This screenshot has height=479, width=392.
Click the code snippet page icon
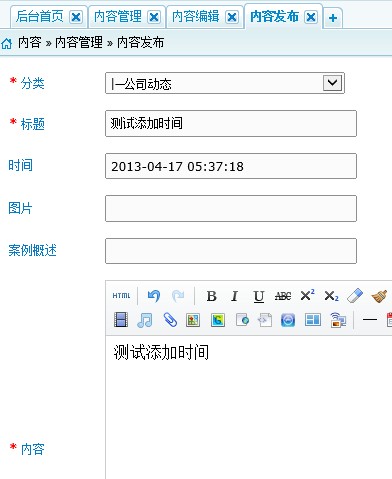pos(265,320)
